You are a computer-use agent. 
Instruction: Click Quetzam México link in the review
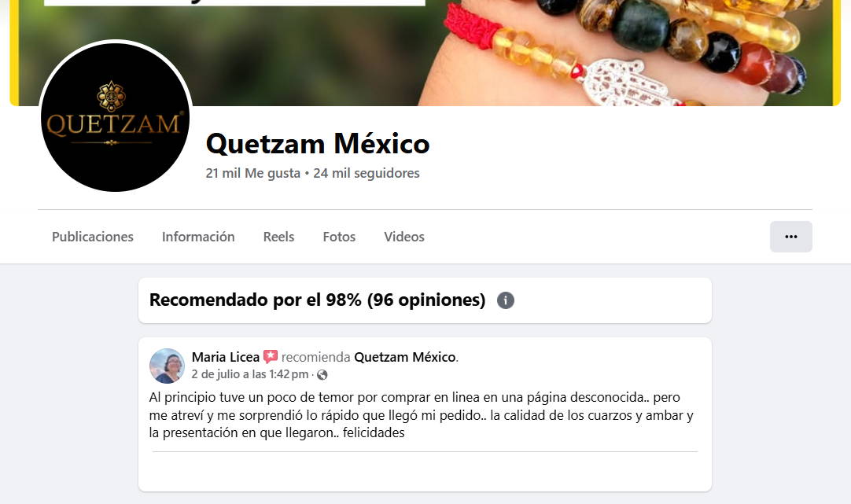pyautogui.click(x=405, y=357)
